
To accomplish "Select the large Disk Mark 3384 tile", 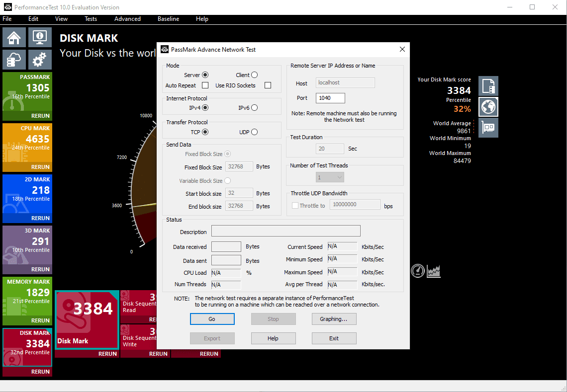I will click(87, 319).
